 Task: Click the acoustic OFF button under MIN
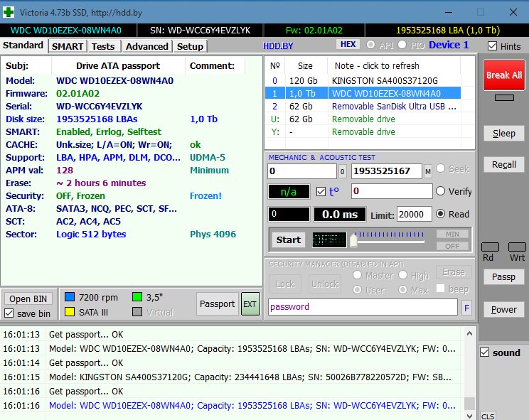tap(452, 246)
